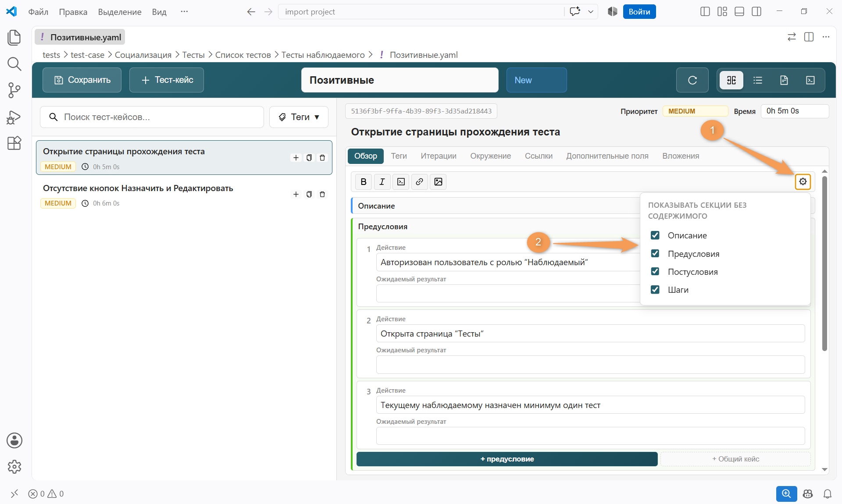Click the Войти sign-in button
This screenshot has height=504, width=842.
tap(639, 12)
